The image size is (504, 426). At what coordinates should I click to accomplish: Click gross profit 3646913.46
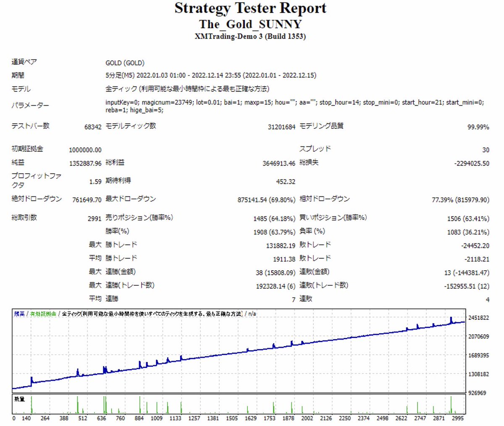[x=279, y=163]
